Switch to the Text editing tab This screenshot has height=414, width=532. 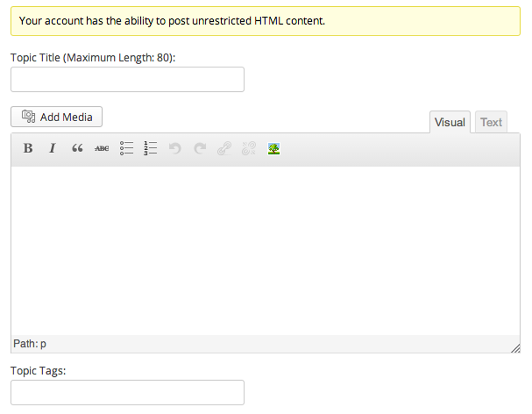point(491,122)
